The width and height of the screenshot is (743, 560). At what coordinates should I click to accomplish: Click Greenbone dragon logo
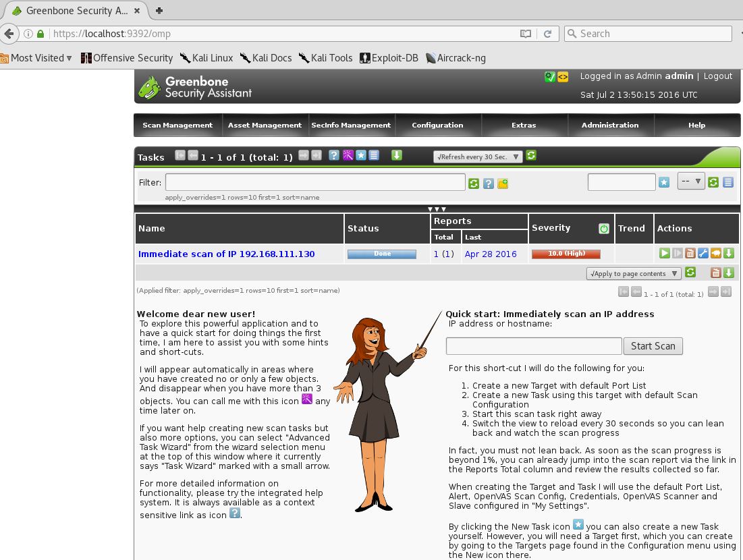[x=150, y=88]
